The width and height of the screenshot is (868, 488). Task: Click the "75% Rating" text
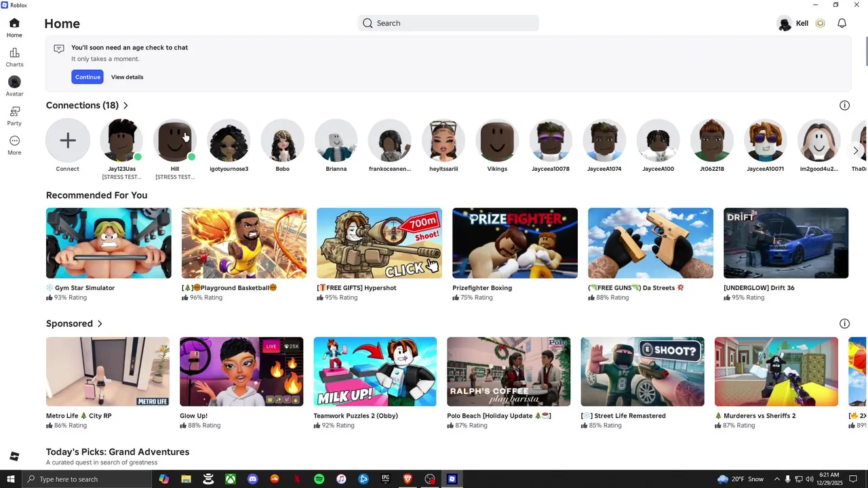477,298
